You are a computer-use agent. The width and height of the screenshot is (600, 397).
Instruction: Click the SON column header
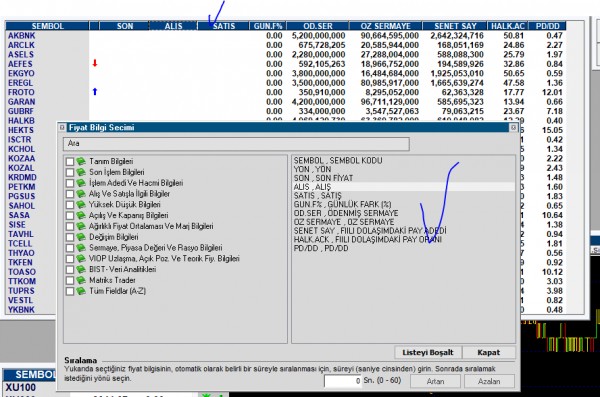point(125,26)
